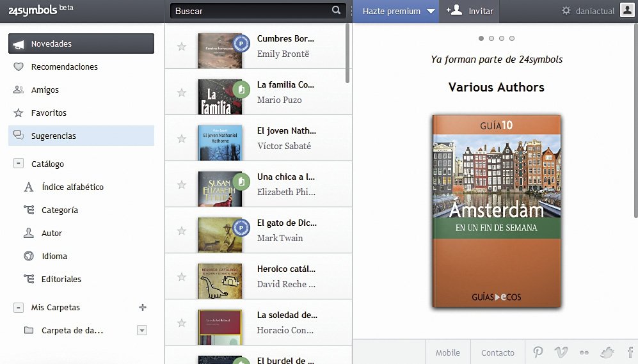Favorite La familia Co... with star
638x364 pixels.
pyautogui.click(x=182, y=92)
